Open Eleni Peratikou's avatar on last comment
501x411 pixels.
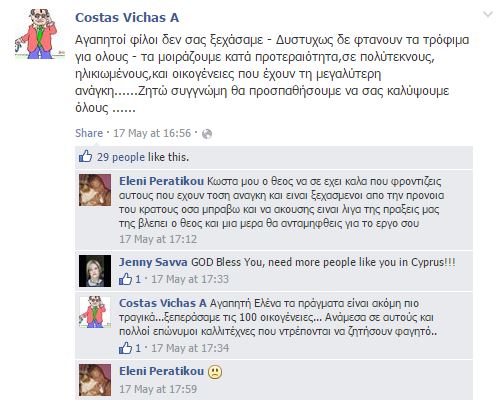click(95, 380)
